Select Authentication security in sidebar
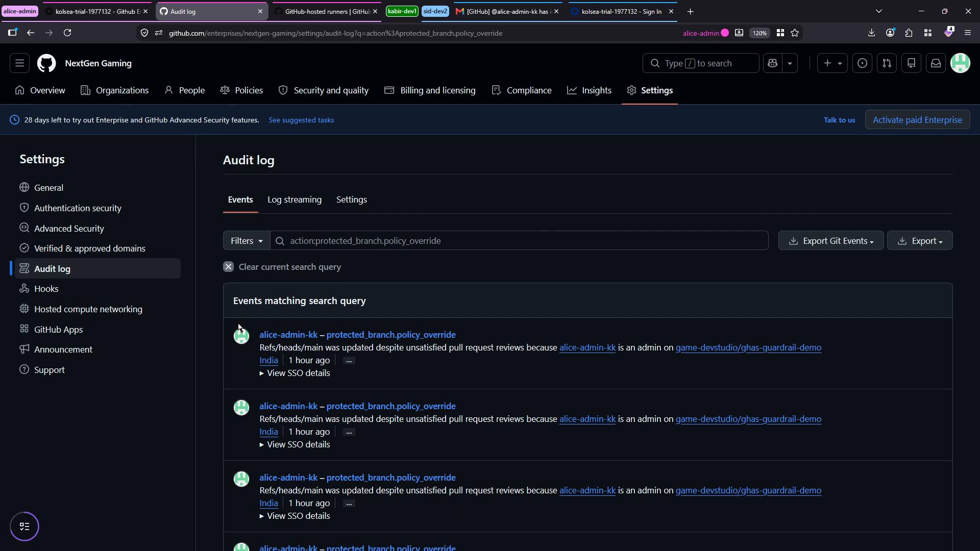 (97, 208)
